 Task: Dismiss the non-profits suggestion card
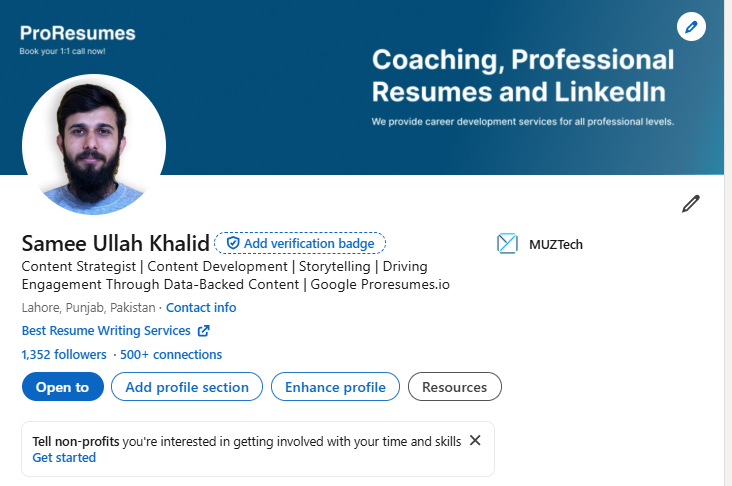pos(475,440)
